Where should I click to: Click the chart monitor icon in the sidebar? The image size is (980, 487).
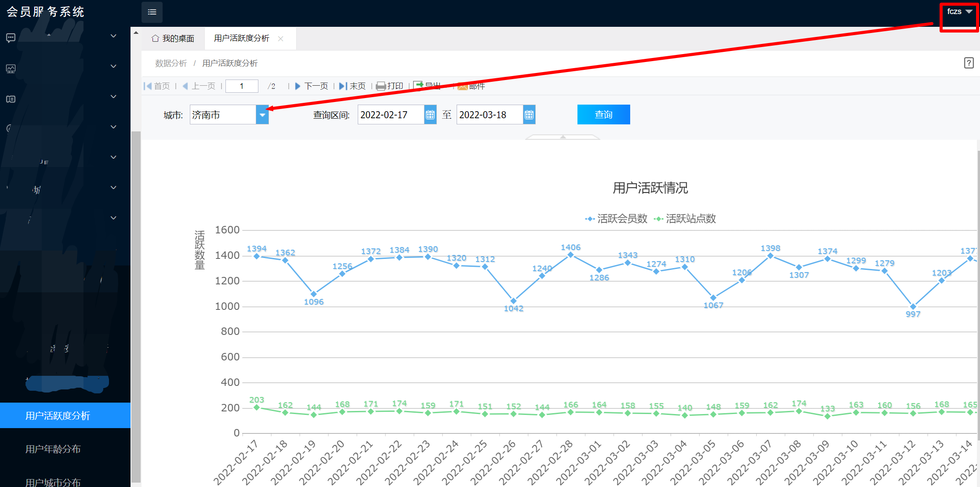[x=11, y=69]
